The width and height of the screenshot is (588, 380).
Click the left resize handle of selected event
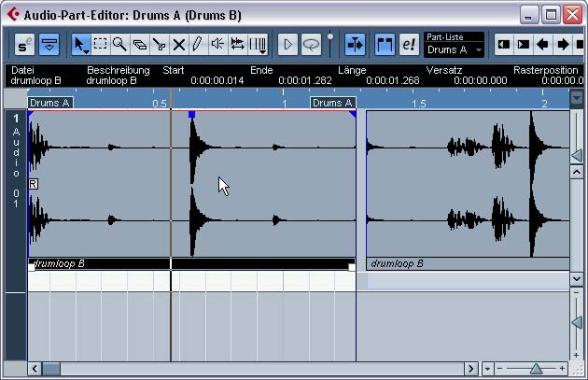click(x=32, y=267)
